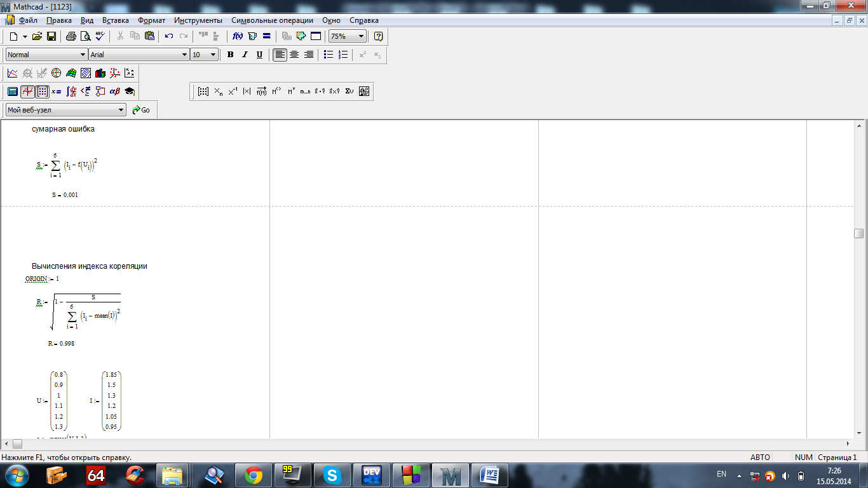
Task: Toggle numbered list
Action: coord(343,55)
